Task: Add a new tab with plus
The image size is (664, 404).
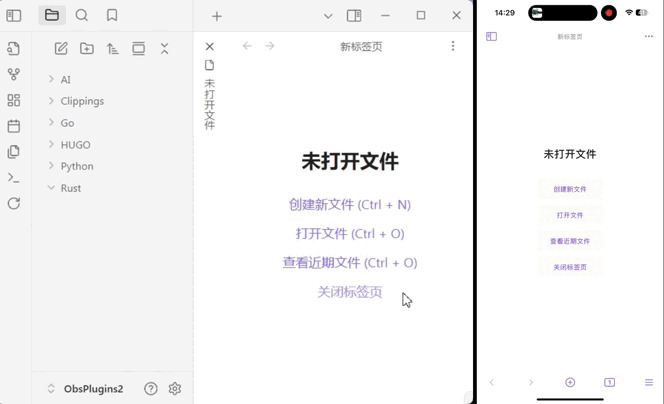Action: click(217, 17)
